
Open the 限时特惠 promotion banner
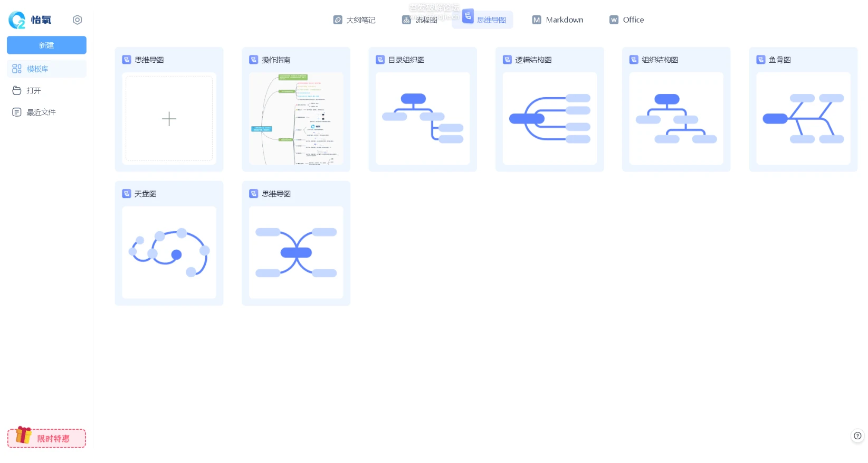coord(46,438)
